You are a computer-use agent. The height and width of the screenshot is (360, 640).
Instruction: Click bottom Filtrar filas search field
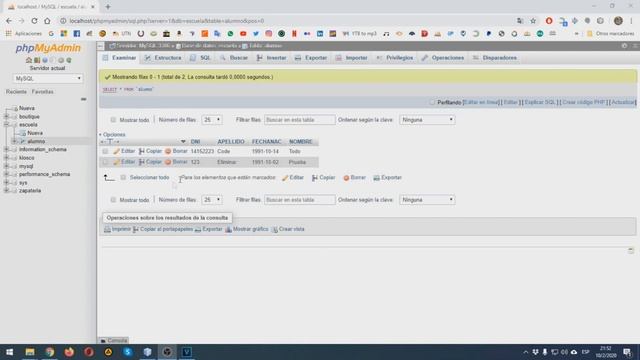coord(300,200)
